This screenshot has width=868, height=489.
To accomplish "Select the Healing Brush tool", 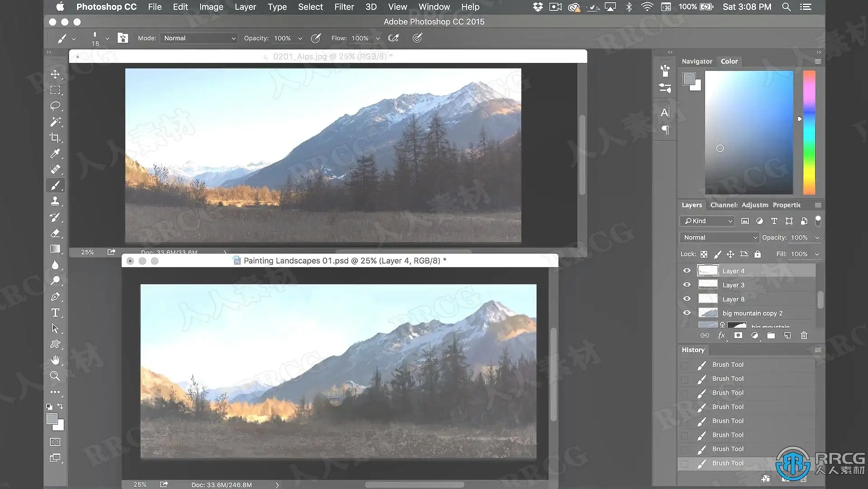I will point(55,169).
